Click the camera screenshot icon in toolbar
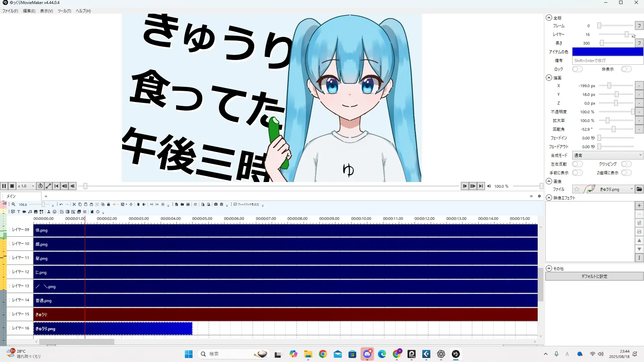644x362 pixels. coord(216,204)
